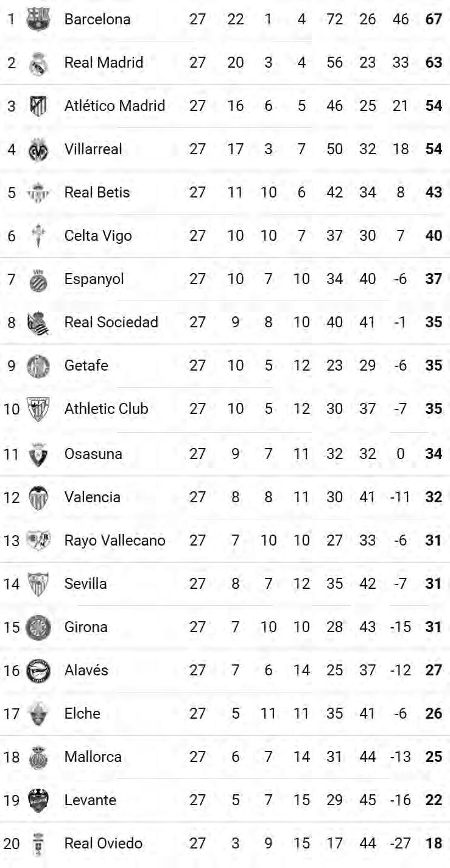The image size is (450, 868).
Task: Select the Real Betis crest icon
Action: point(38,193)
